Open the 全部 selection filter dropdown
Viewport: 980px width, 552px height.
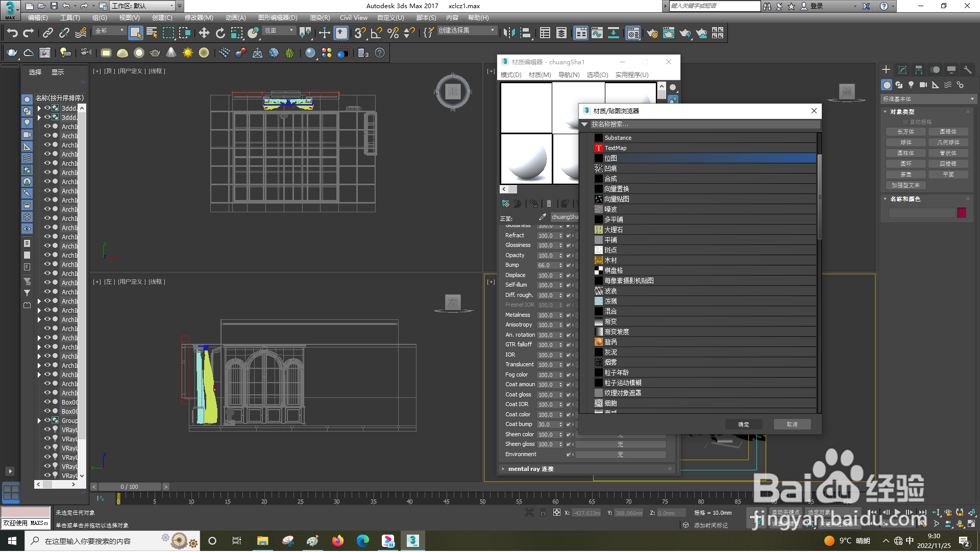(x=110, y=31)
